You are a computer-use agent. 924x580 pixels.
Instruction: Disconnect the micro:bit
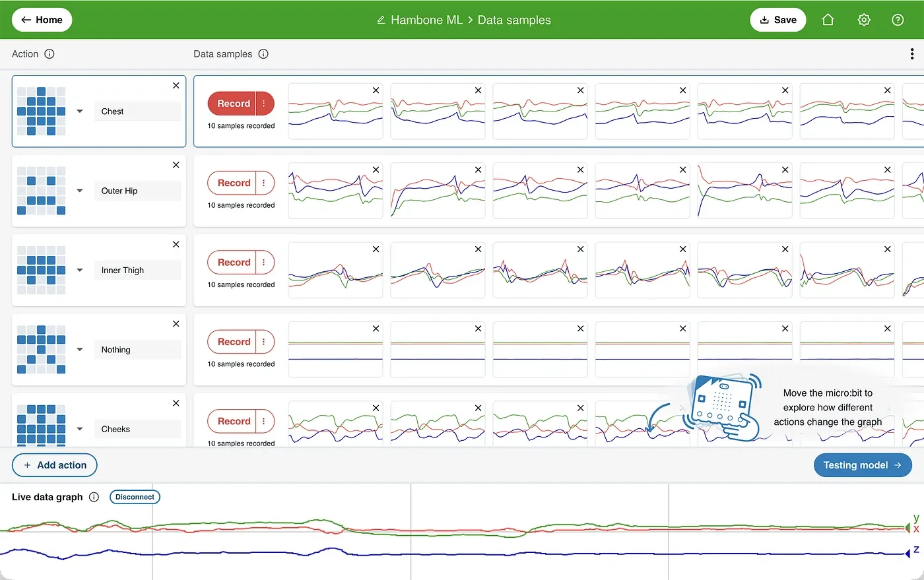135,497
